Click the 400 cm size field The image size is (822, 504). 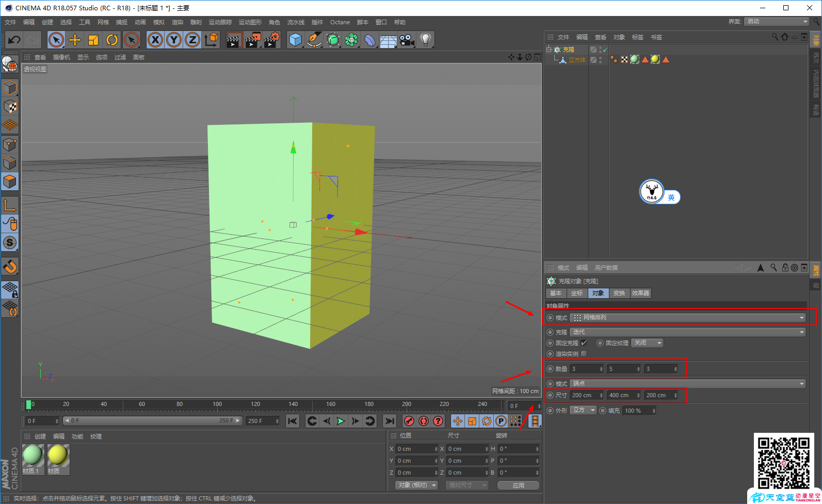[624, 395]
